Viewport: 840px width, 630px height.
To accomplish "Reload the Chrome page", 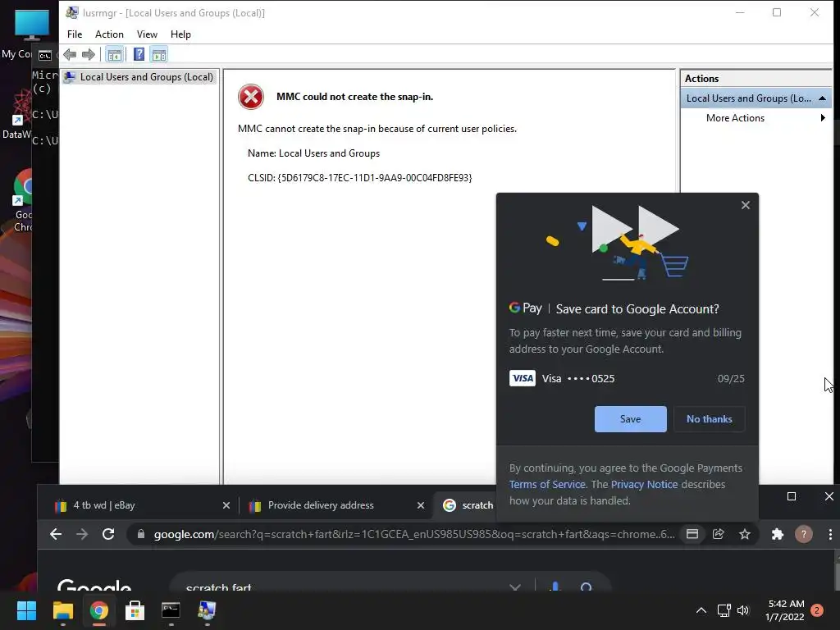I will pyautogui.click(x=108, y=534).
